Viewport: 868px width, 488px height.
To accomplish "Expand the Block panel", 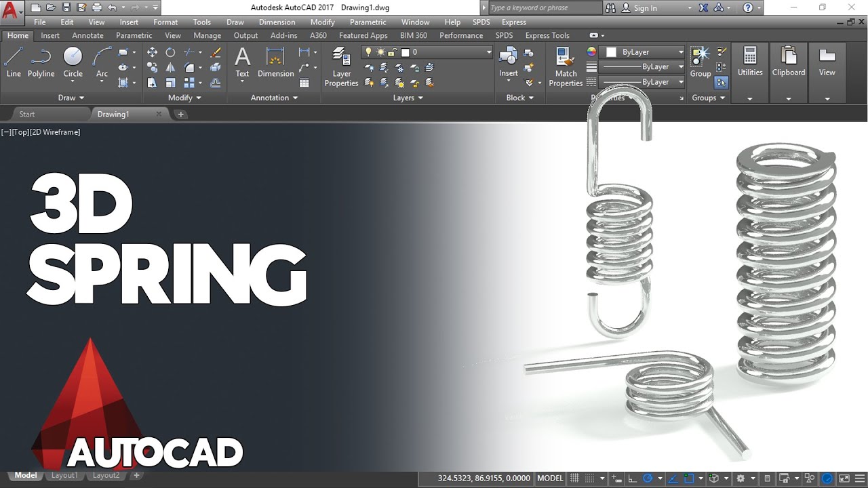I will 520,98.
